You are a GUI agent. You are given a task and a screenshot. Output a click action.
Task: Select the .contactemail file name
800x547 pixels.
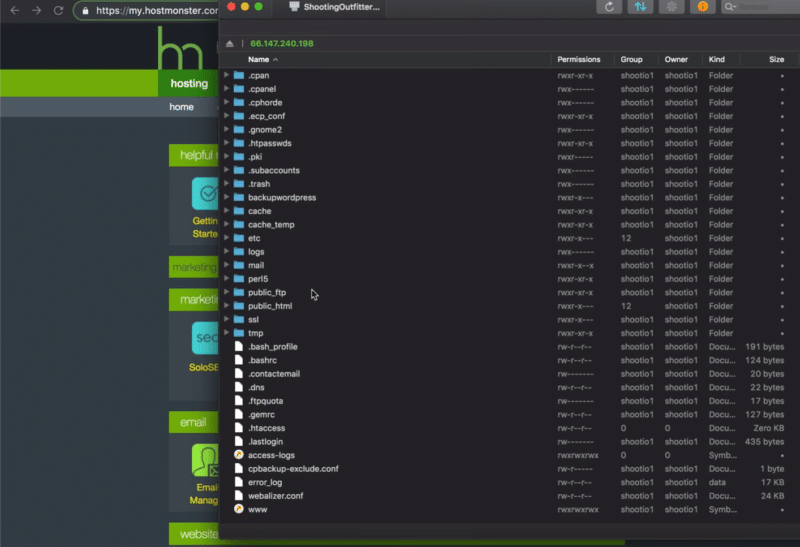(x=274, y=374)
